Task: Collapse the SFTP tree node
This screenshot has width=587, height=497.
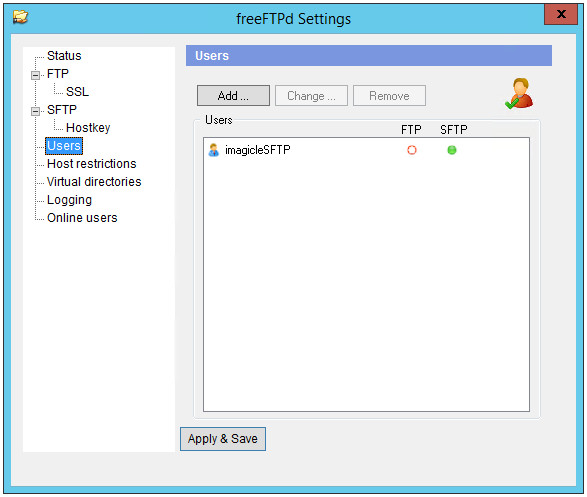Action: point(36,111)
